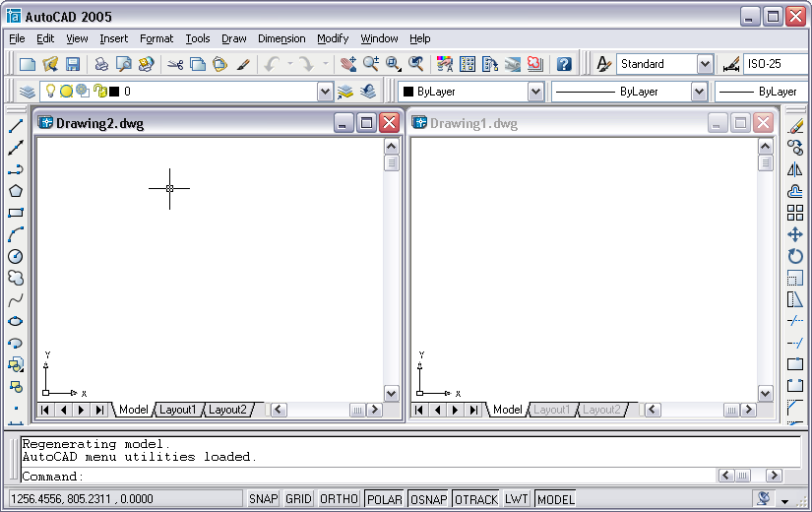Click the ByLayer black color swatch
Image resolution: width=812 pixels, height=512 pixels.
click(x=408, y=92)
